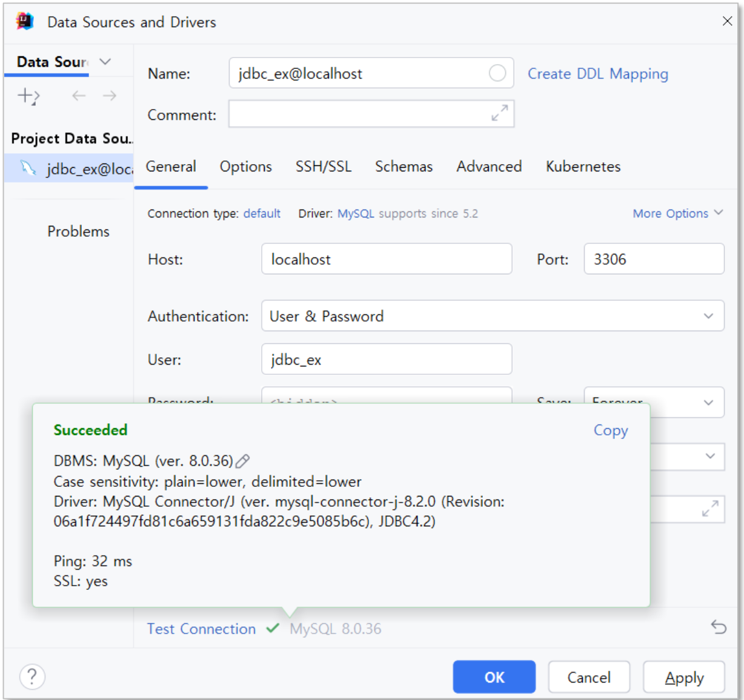744x700 pixels.
Task: Go back with the left arrow icon
Action: 79,96
